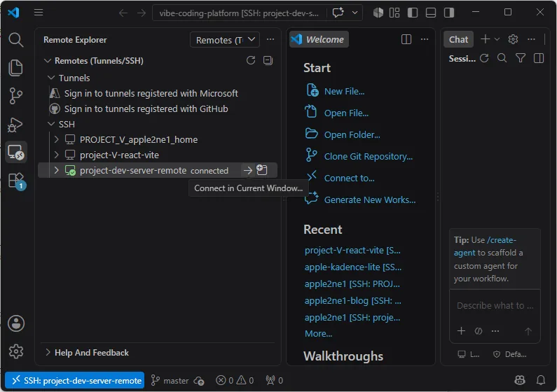Open the Run and Debug view

(16, 125)
